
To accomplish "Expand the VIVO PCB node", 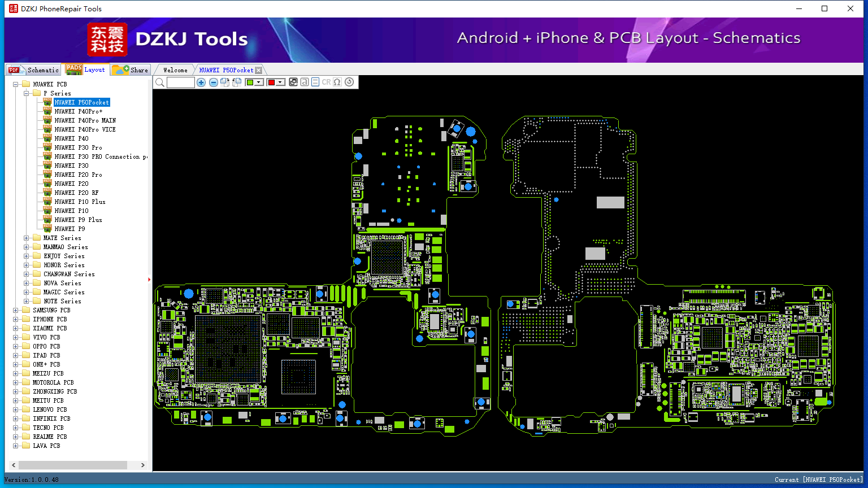I will [16, 337].
